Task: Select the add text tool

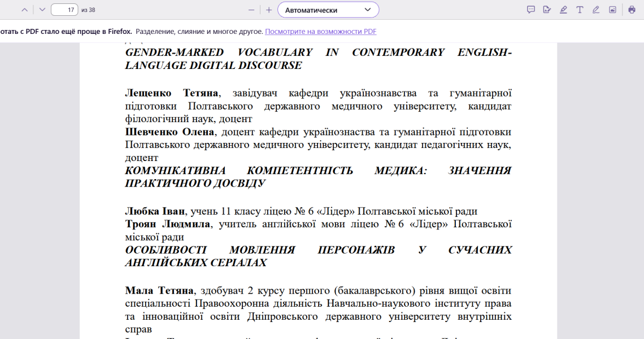Action: pos(580,10)
